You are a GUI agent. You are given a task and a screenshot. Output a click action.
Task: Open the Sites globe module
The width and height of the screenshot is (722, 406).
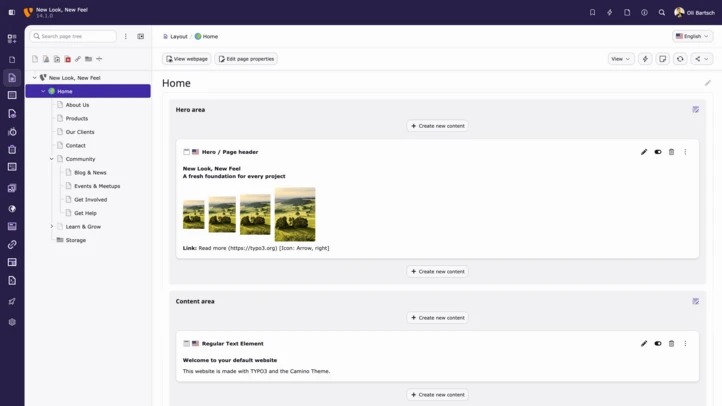(x=12, y=209)
